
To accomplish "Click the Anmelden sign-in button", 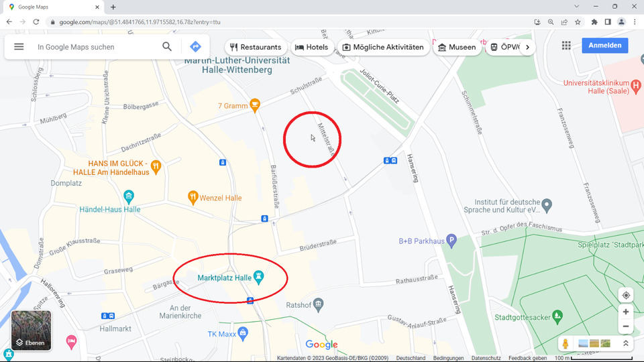I will 604,46.
